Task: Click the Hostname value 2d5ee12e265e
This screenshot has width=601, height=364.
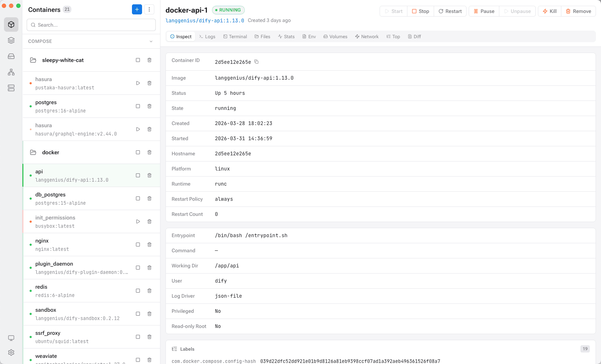Action: [233, 154]
